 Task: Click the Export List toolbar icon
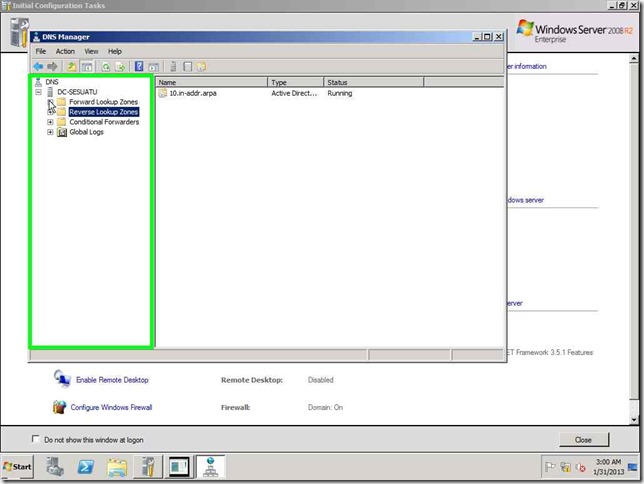(x=120, y=67)
